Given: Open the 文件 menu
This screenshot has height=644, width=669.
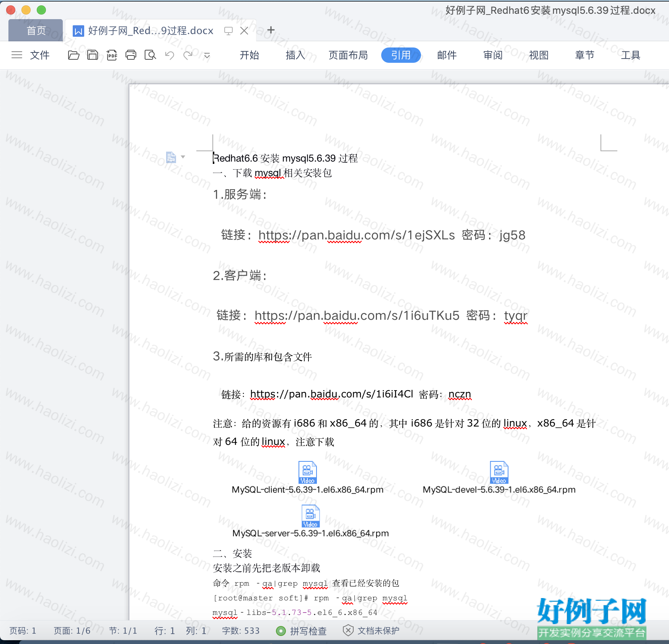Looking at the screenshot, I should click(x=40, y=55).
